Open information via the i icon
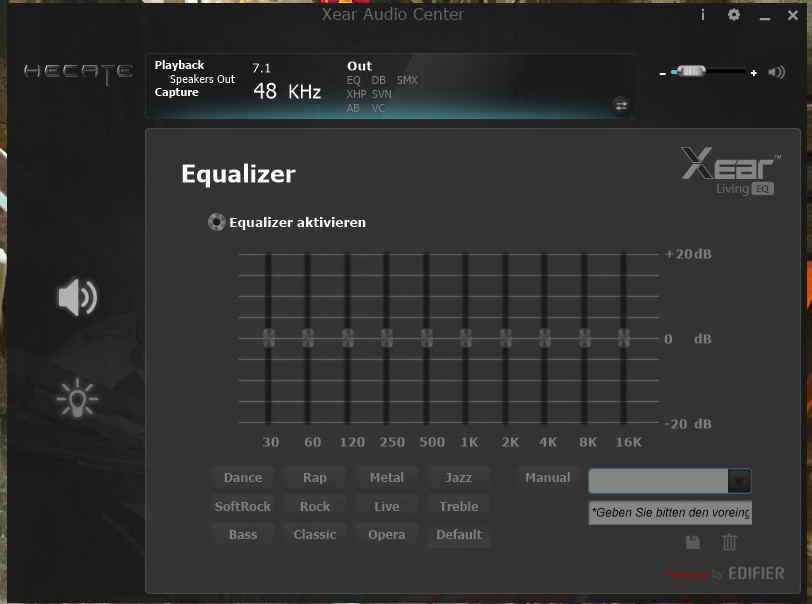This screenshot has height=604, width=812. (702, 15)
